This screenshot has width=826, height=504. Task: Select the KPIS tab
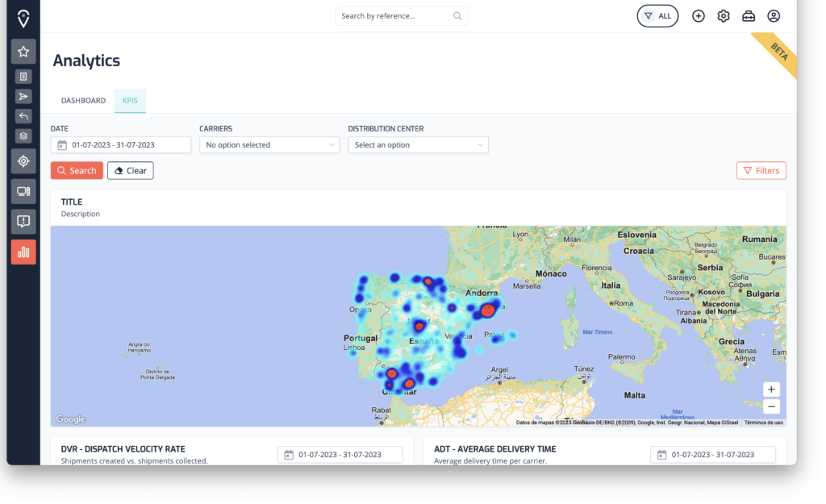tap(130, 101)
